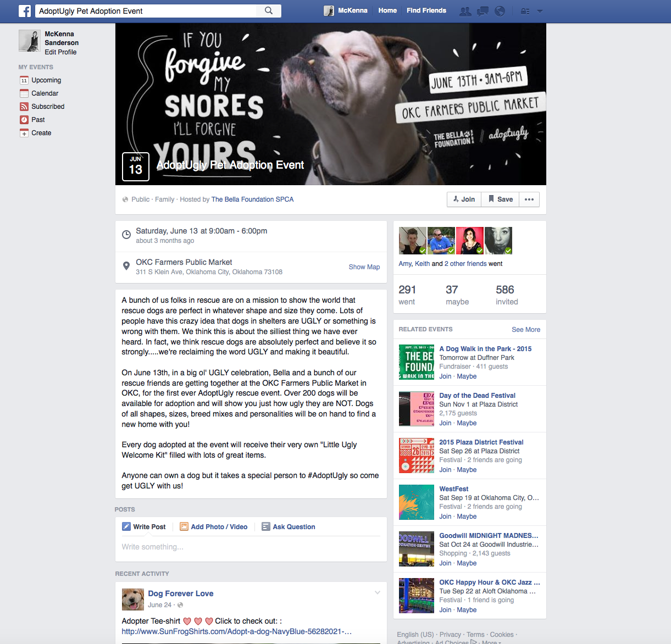
Task: Open privacy shortcuts lock icon
Action: click(x=525, y=11)
